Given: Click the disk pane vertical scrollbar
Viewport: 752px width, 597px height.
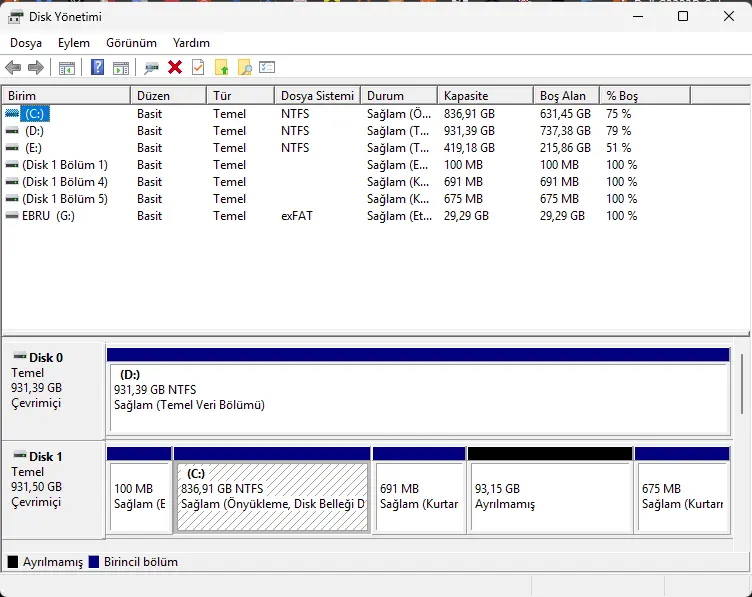Looking at the screenshot, I should point(742,384).
